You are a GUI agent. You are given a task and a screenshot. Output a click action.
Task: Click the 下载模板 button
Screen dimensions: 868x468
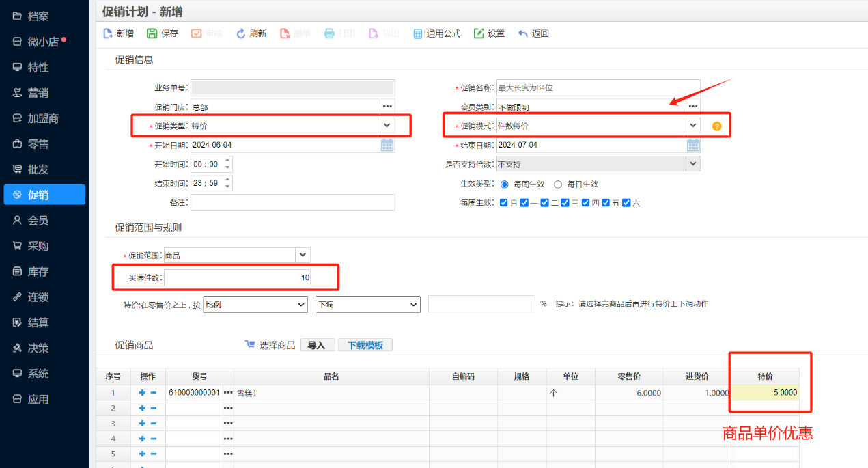[365, 344]
